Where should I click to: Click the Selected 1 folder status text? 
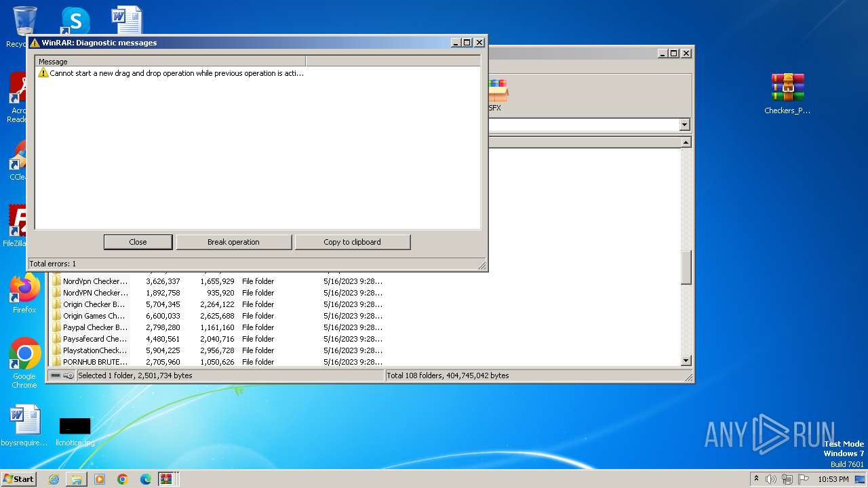pyautogui.click(x=135, y=375)
